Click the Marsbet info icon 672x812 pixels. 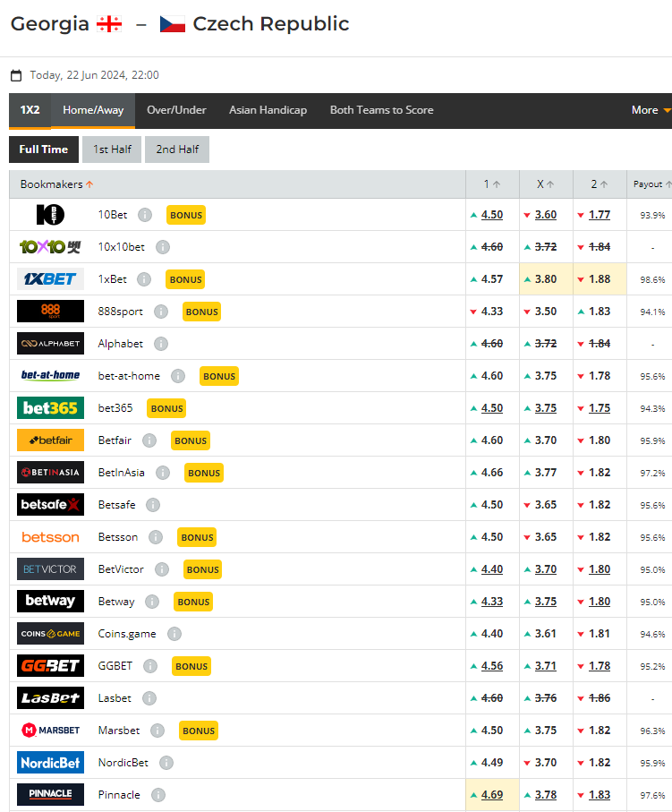point(157,731)
